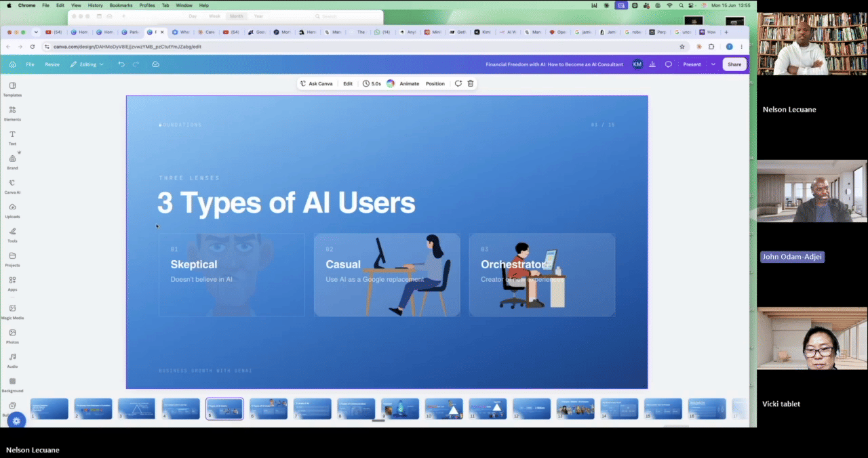The height and width of the screenshot is (458, 868).
Task: Click the cloud save status icon
Action: pyautogui.click(x=155, y=64)
